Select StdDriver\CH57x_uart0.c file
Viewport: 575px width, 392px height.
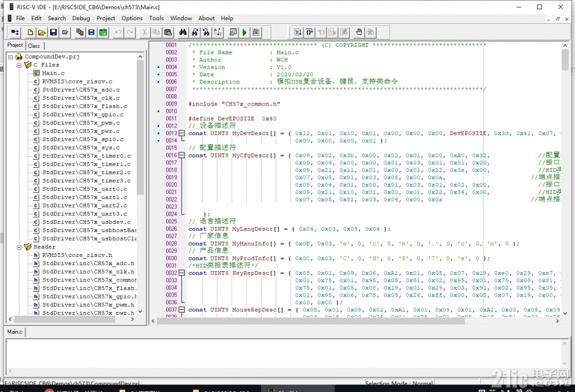84,189
